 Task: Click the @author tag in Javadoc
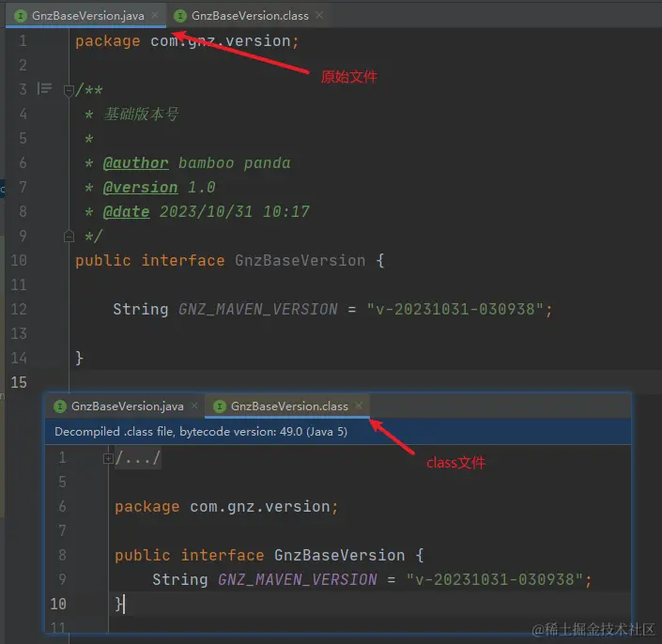pyautogui.click(x=135, y=163)
